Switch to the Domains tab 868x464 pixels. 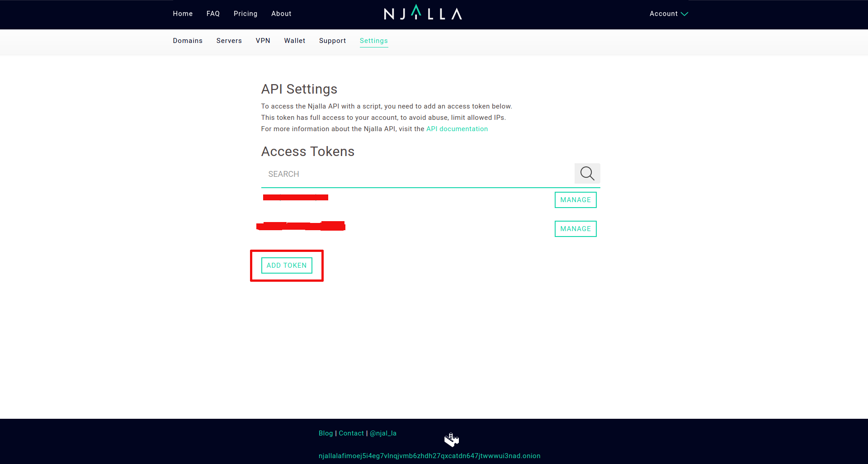click(x=188, y=41)
